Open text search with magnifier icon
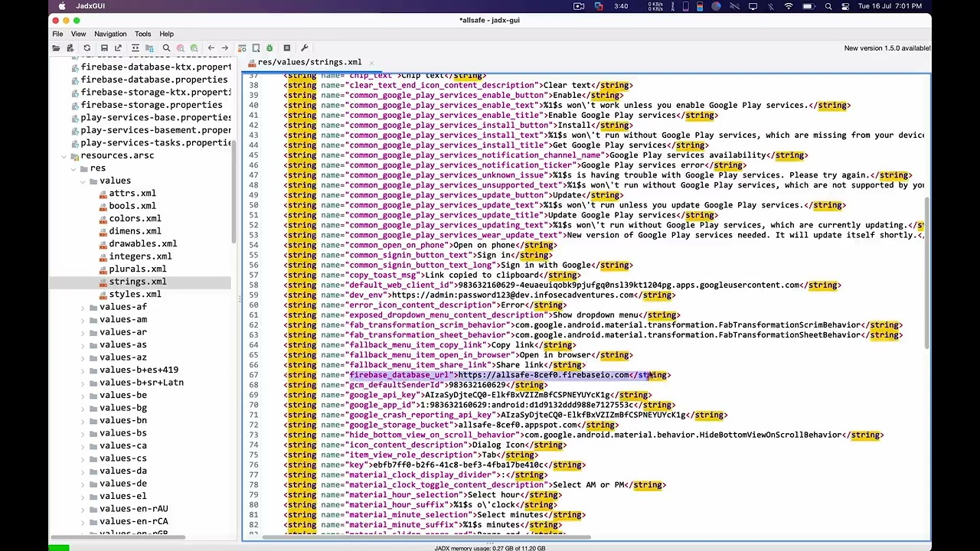The height and width of the screenshot is (551, 980). [166, 48]
